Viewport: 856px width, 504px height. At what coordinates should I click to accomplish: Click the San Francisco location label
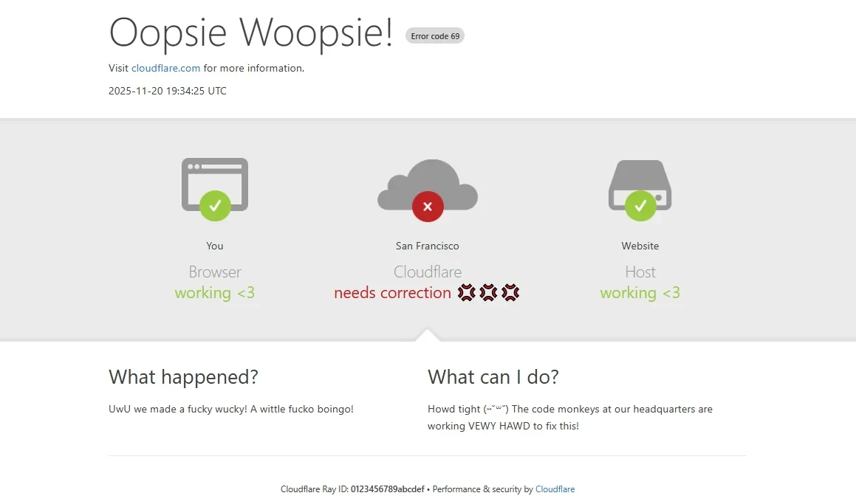(x=428, y=246)
